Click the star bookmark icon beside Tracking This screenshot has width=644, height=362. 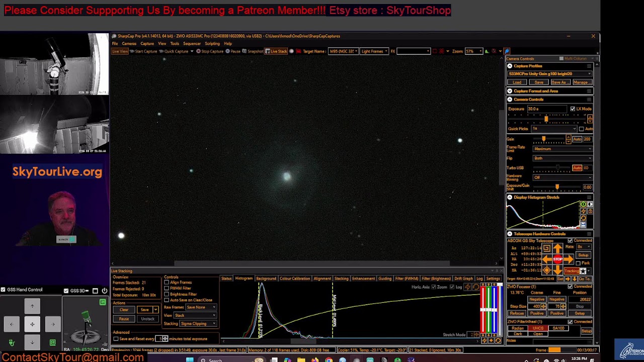[x=583, y=271]
